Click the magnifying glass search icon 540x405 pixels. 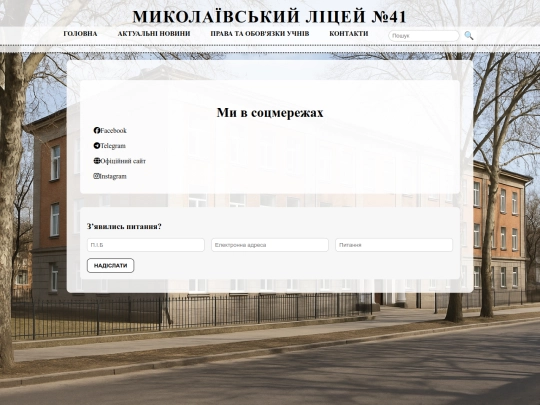click(469, 35)
